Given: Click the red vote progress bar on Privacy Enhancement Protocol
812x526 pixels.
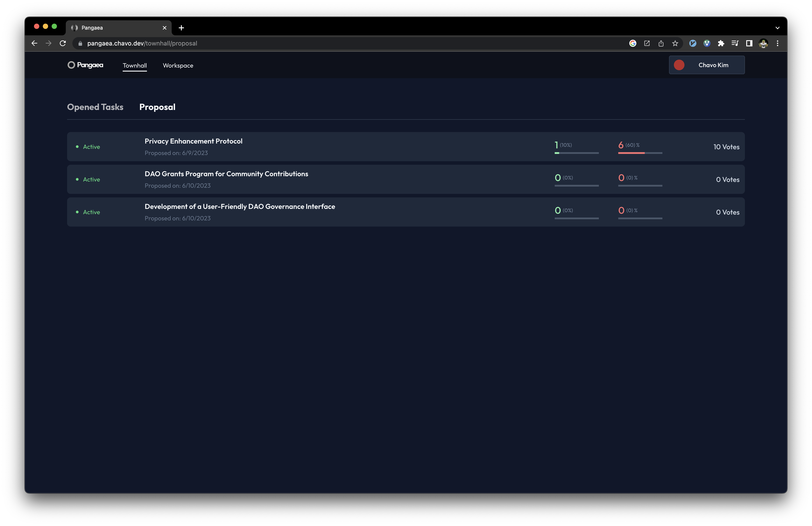Looking at the screenshot, I should tap(640, 154).
